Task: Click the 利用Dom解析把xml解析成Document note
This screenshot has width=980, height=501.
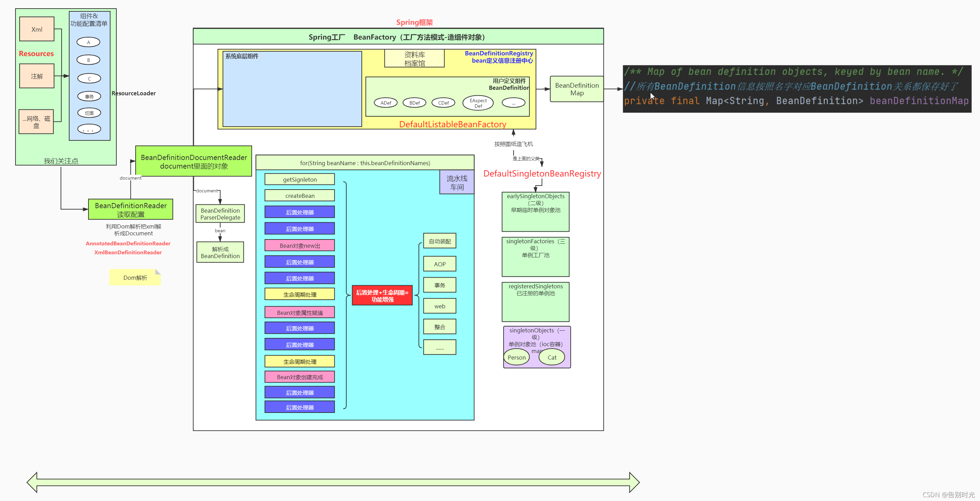Action: (x=134, y=230)
